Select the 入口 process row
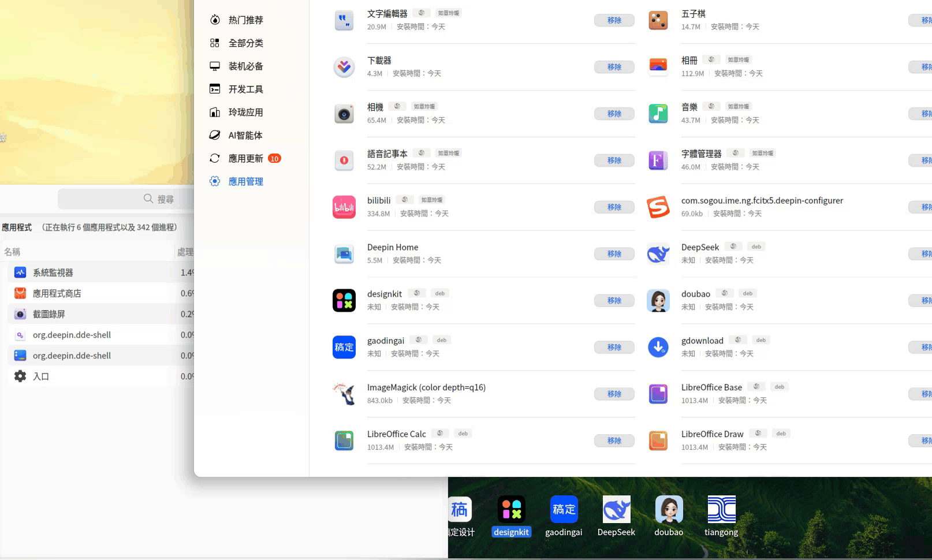This screenshot has height=560, width=932. click(101, 376)
